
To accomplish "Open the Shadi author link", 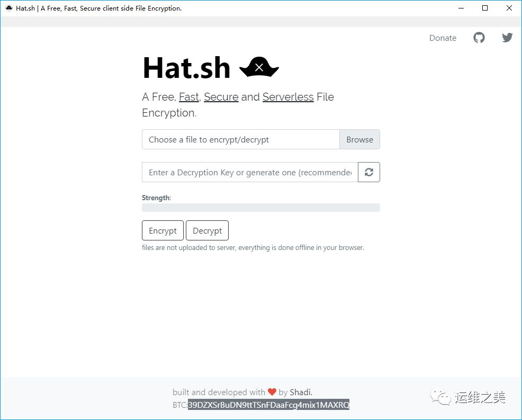I will pyautogui.click(x=300, y=392).
